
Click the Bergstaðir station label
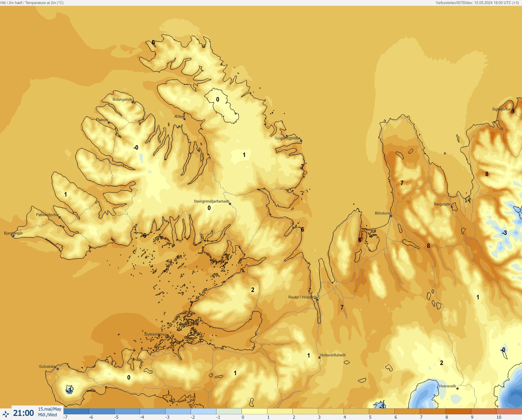[x=442, y=204]
